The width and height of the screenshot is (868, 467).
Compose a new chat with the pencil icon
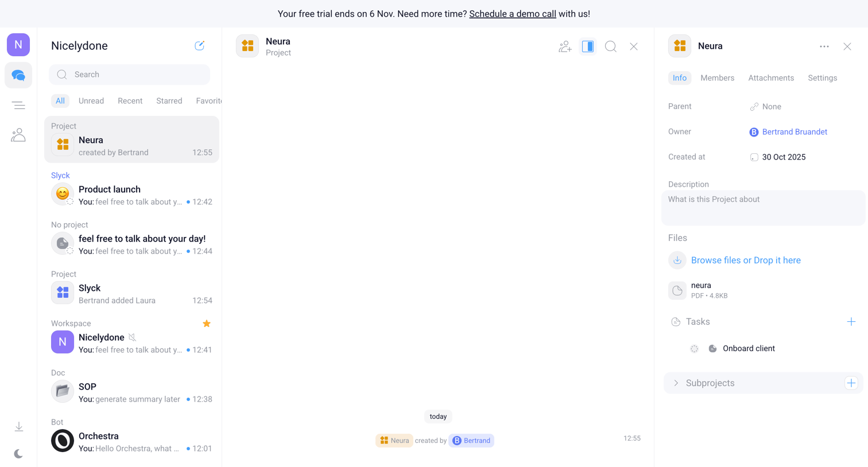point(199,46)
